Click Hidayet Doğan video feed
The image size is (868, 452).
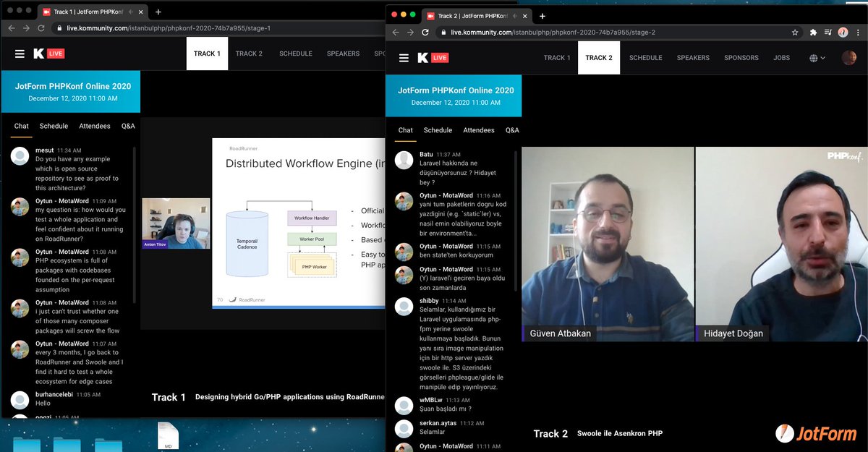(x=781, y=244)
